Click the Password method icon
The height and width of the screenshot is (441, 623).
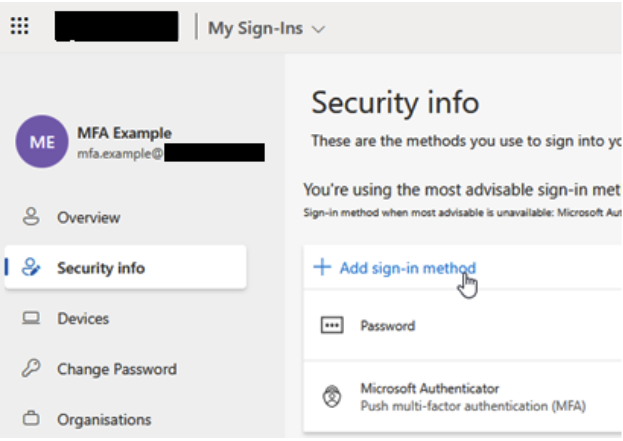tap(331, 326)
